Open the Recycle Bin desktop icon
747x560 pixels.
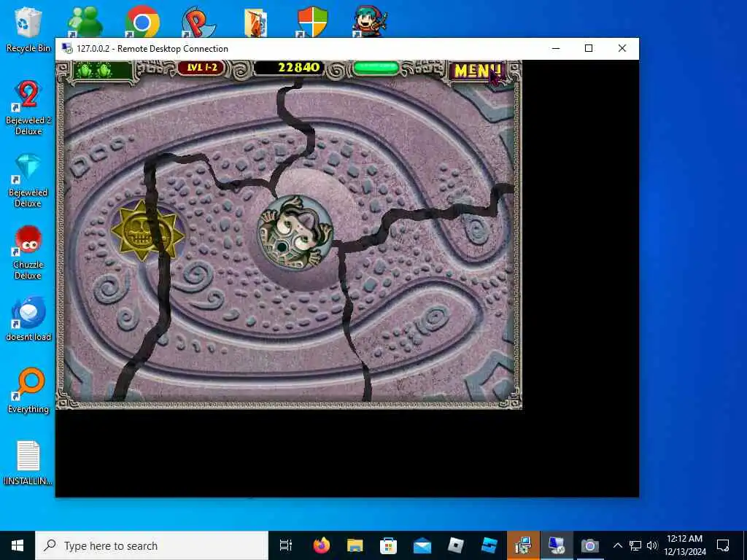(28, 28)
